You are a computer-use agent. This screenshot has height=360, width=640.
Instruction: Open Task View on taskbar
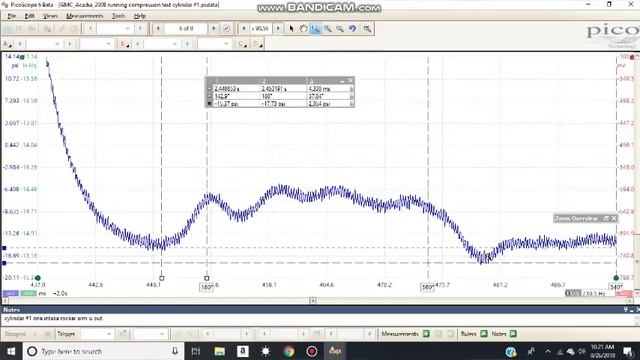[x=196, y=351]
